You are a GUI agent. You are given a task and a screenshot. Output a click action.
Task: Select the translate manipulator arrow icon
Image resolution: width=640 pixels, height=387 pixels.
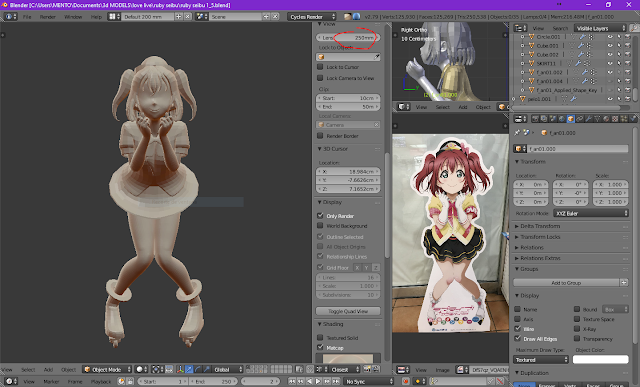pos(189,369)
